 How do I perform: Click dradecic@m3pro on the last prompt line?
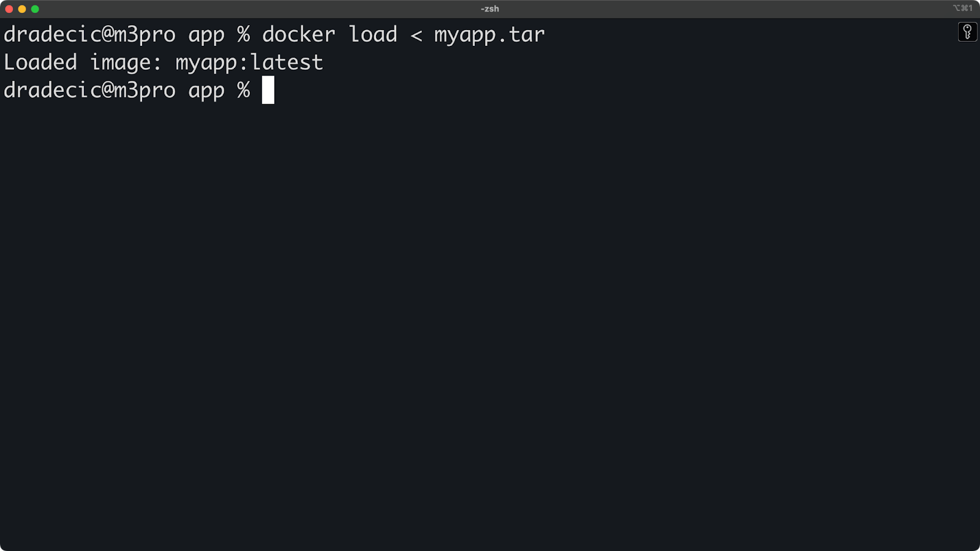[x=89, y=91]
